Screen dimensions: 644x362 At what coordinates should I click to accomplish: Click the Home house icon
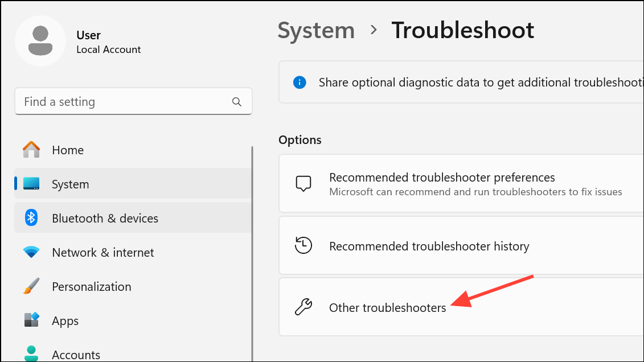[x=31, y=150]
